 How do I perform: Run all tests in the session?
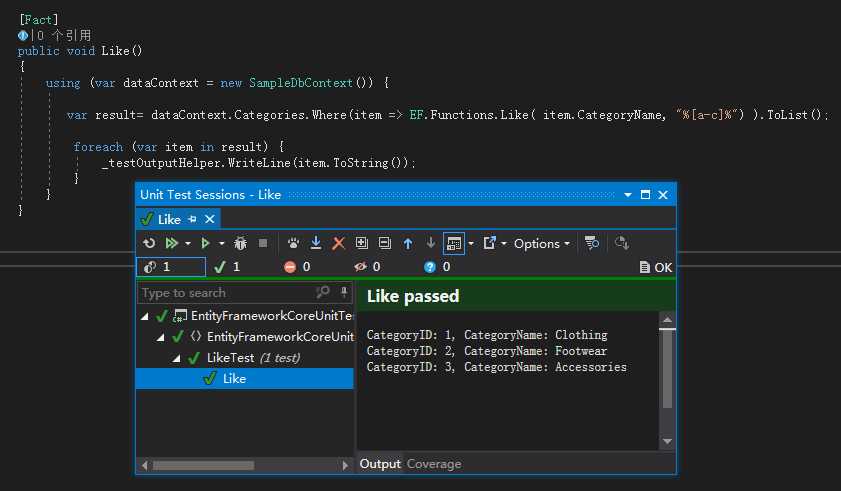click(172, 244)
